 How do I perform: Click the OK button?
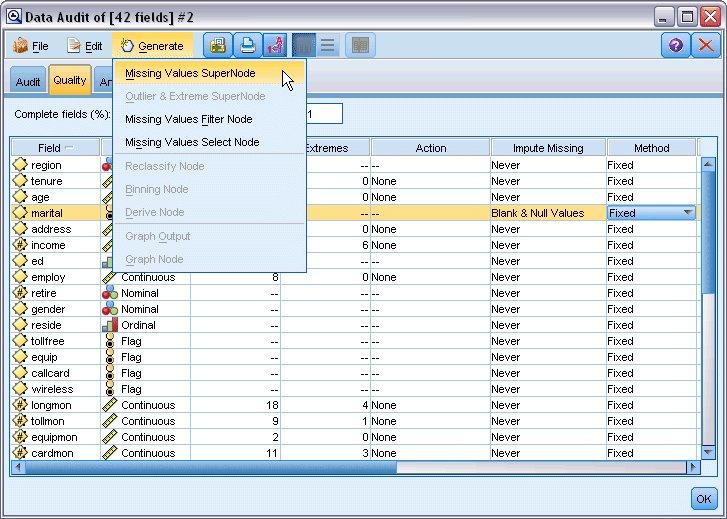pos(704,499)
